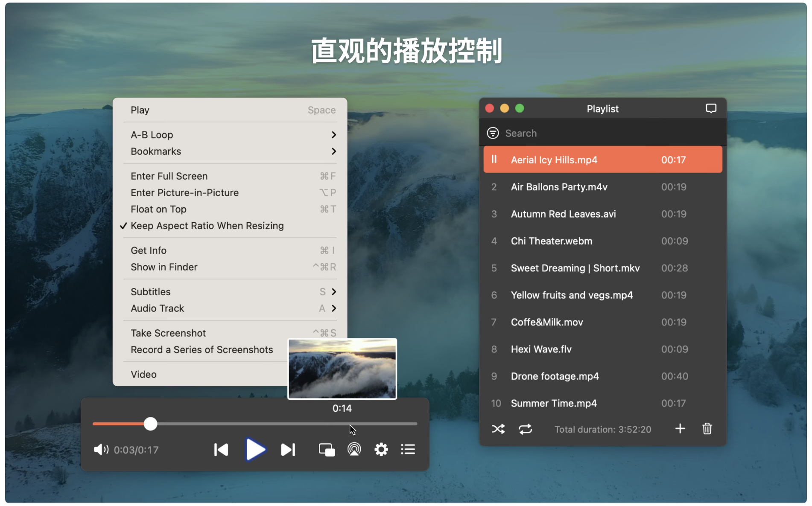Add a file with the plus button
Image resolution: width=812 pixels, height=506 pixels.
tap(680, 429)
